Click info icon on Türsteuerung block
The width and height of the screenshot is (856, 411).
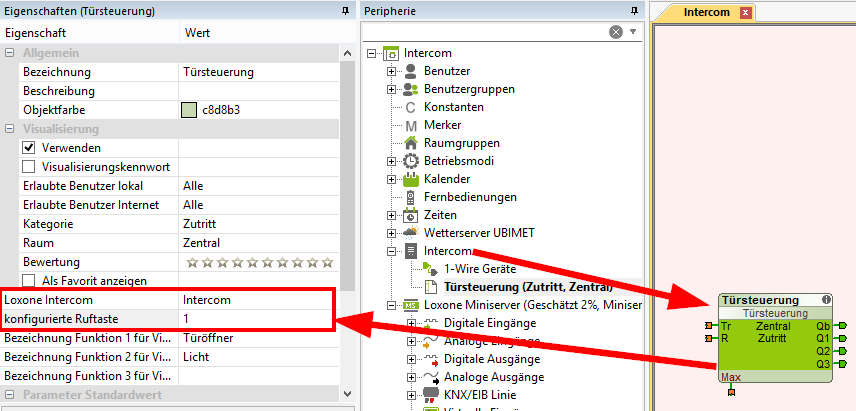pos(826,299)
